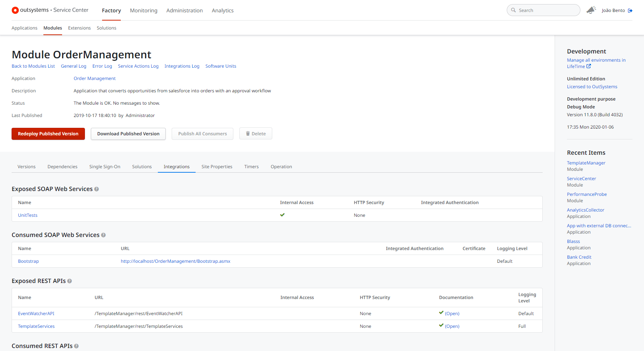This screenshot has height=351, width=644.
Task: Open documentation for TemplateServices
Action: 452,326
